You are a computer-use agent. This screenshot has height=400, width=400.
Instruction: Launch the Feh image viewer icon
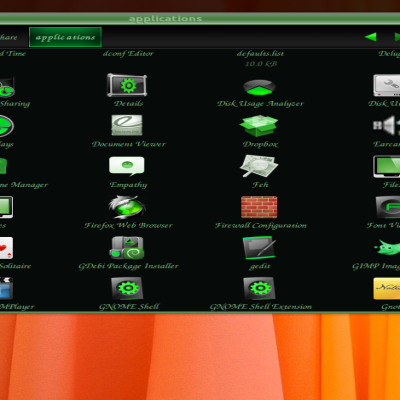tap(259, 166)
